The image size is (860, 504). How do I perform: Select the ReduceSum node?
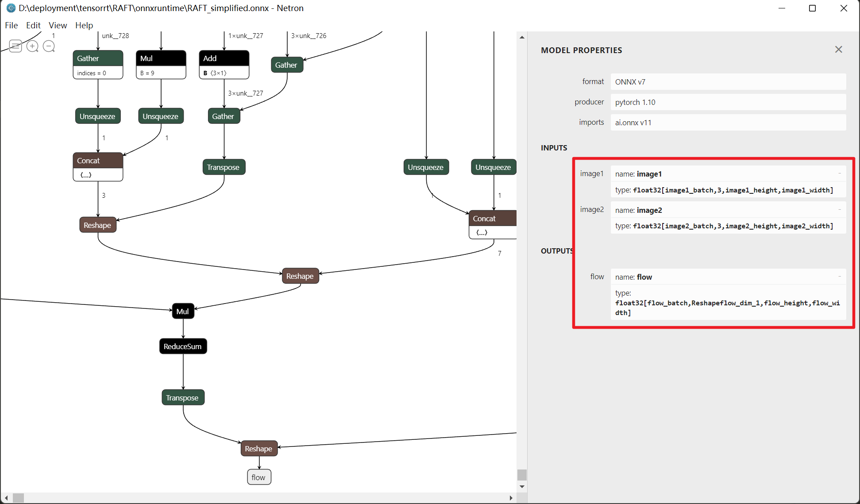tap(183, 346)
